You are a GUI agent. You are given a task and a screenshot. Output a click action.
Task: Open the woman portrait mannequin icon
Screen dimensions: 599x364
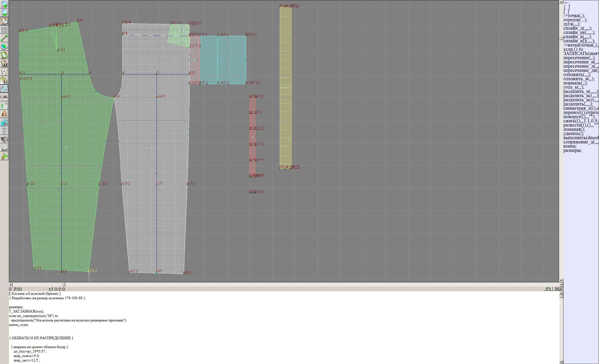pyautogui.click(x=4, y=114)
